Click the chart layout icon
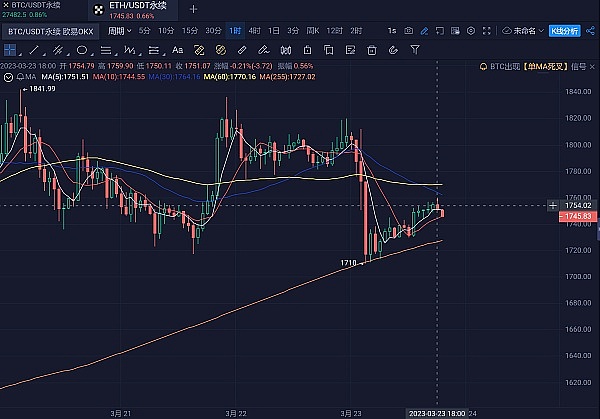 coord(455,31)
